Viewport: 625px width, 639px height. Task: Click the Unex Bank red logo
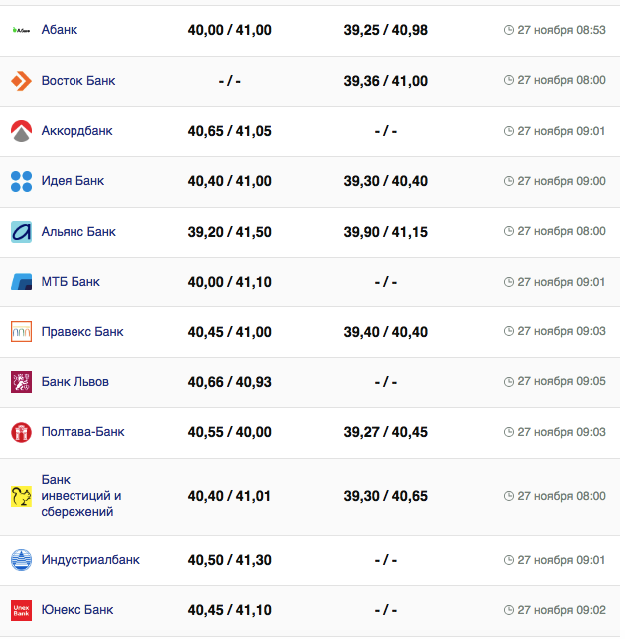click(x=21, y=610)
